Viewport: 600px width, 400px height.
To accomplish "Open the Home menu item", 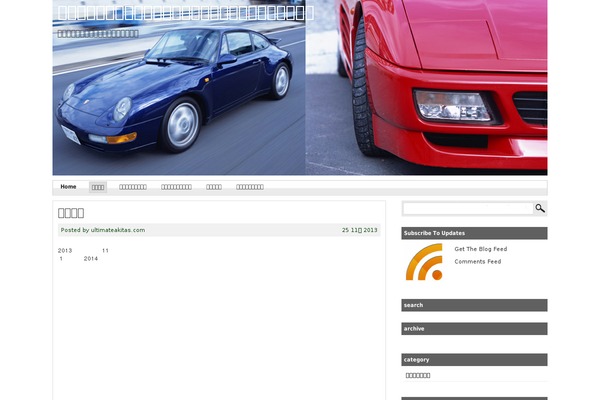I will point(68,187).
